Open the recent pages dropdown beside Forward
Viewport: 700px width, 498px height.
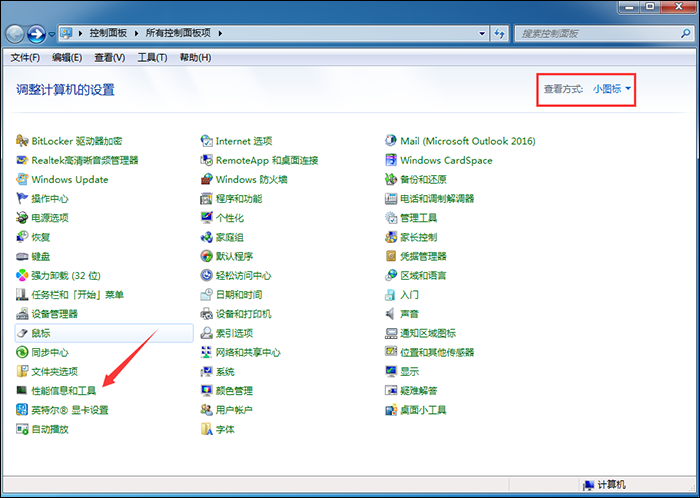click(53, 35)
